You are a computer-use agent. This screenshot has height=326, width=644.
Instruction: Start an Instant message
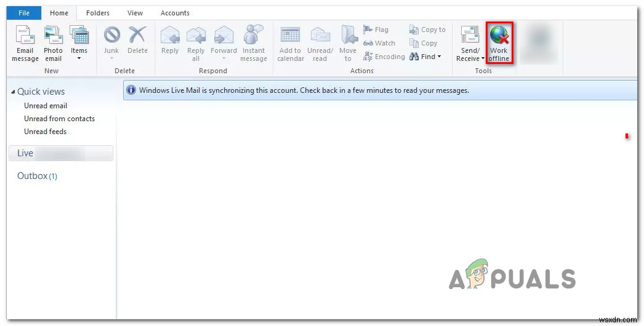point(254,44)
